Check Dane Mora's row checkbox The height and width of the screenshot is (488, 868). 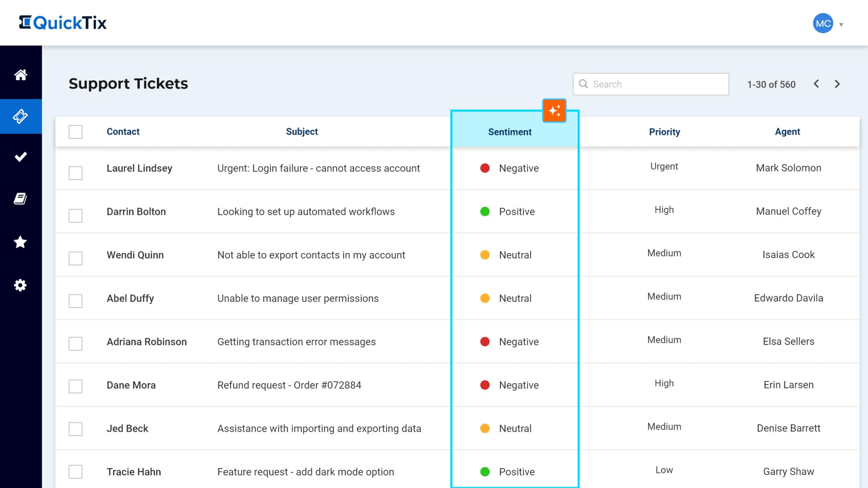(75, 387)
